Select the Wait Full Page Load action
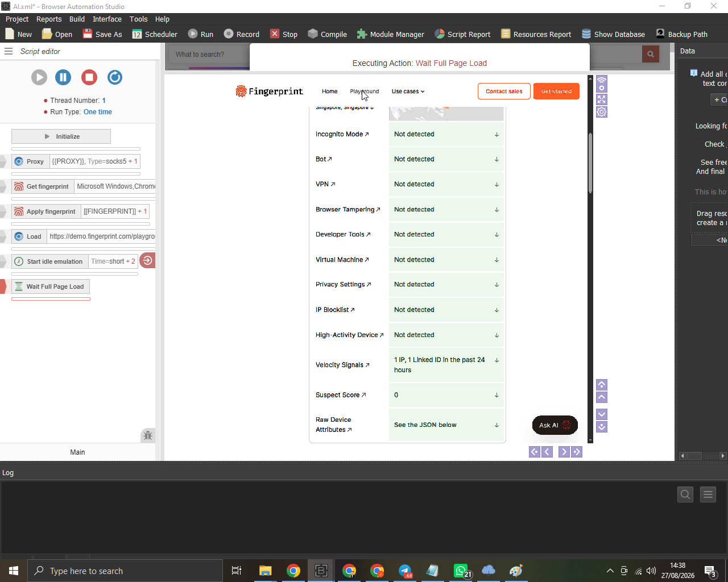728x582 pixels. (x=51, y=286)
